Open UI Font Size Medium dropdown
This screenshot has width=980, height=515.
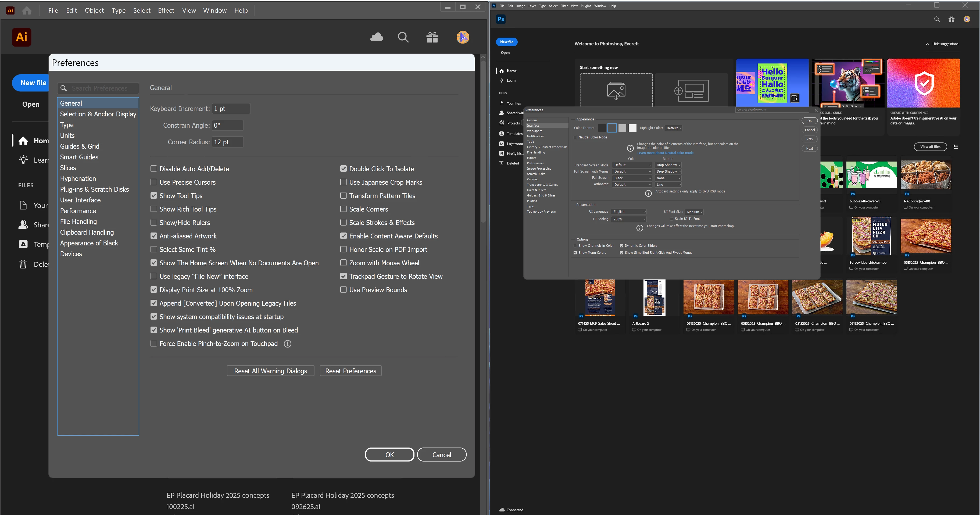click(694, 212)
